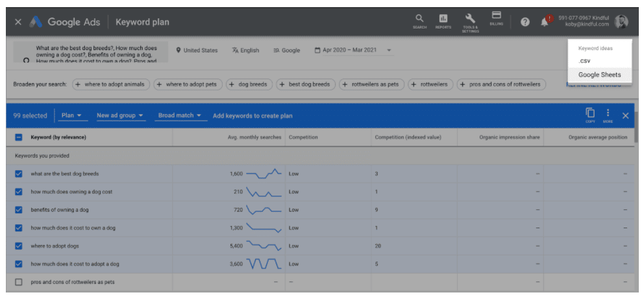The width and height of the screenshot is (644, 299).
Task: Click the keyword search box
Action: click(91, 52)
